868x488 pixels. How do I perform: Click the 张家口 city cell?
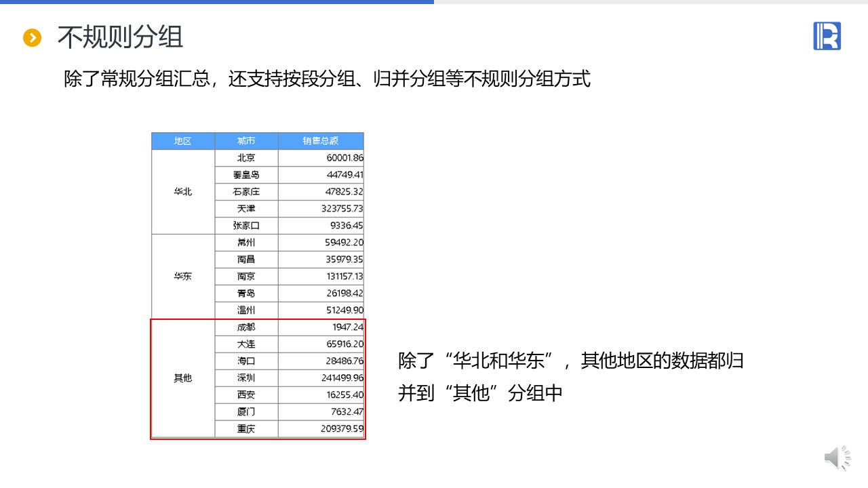[x=246, y=226]
